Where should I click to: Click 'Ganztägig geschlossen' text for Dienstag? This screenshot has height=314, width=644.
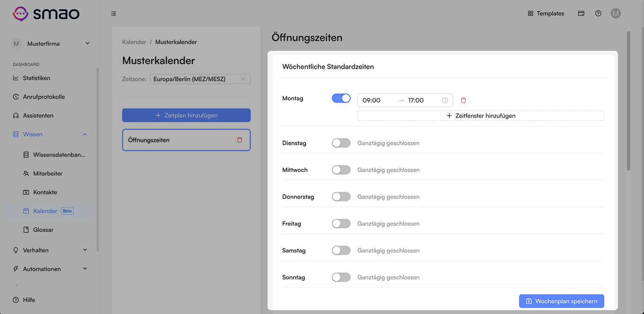click(x=388, y=143)
